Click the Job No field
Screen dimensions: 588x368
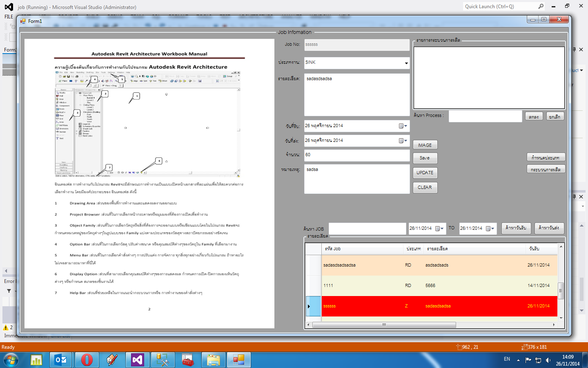click(x=357, y=45)
